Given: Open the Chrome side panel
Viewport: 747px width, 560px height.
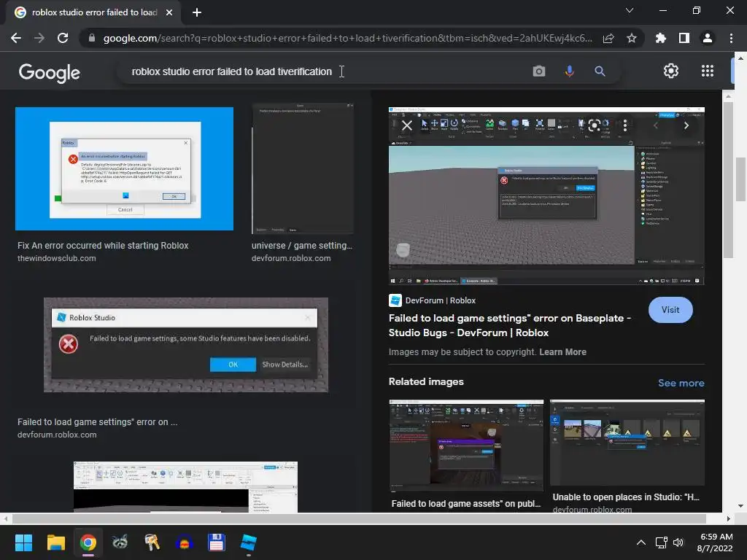Looking at the screenshot, I should point(684,38).
